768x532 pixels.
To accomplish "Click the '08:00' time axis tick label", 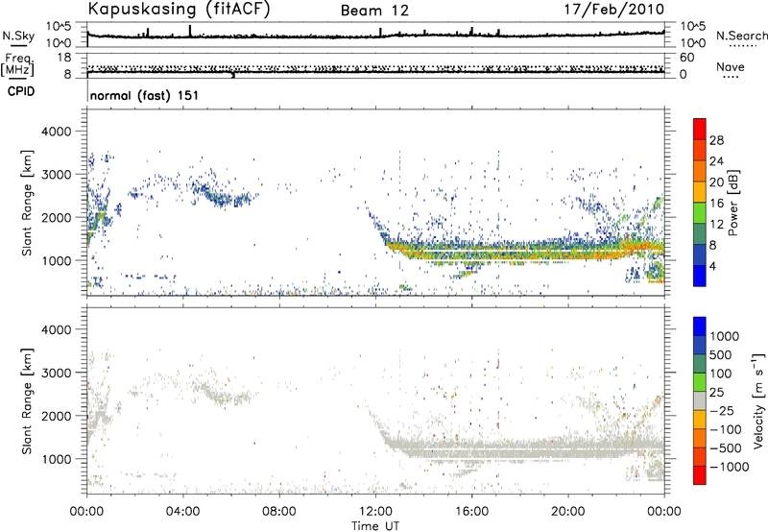I will click(279, 512).
